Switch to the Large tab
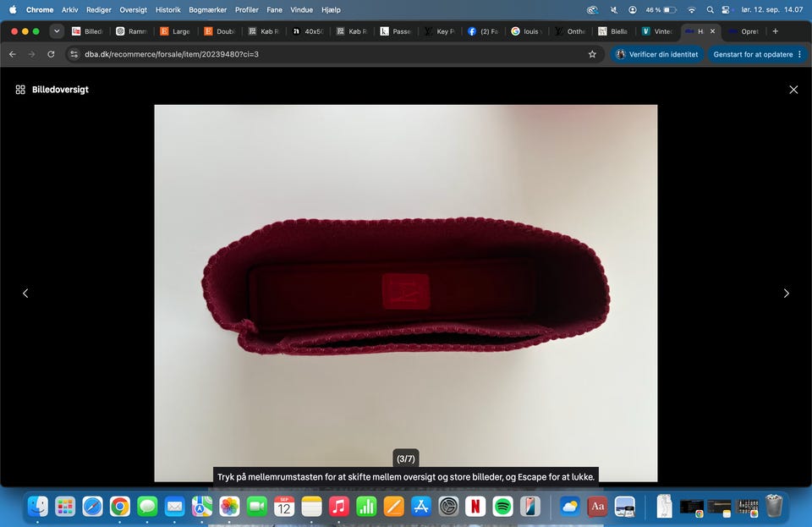This screenshot has width=812, height=527. [176, 31]
